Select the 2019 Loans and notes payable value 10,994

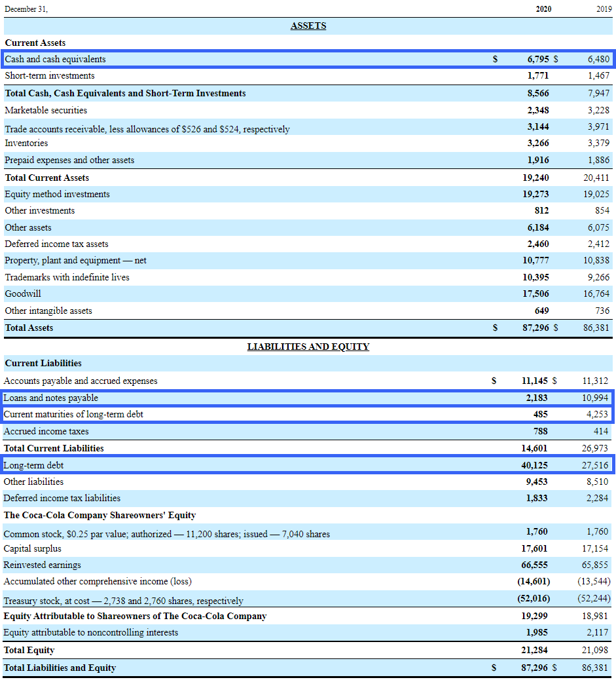(594, 398)
